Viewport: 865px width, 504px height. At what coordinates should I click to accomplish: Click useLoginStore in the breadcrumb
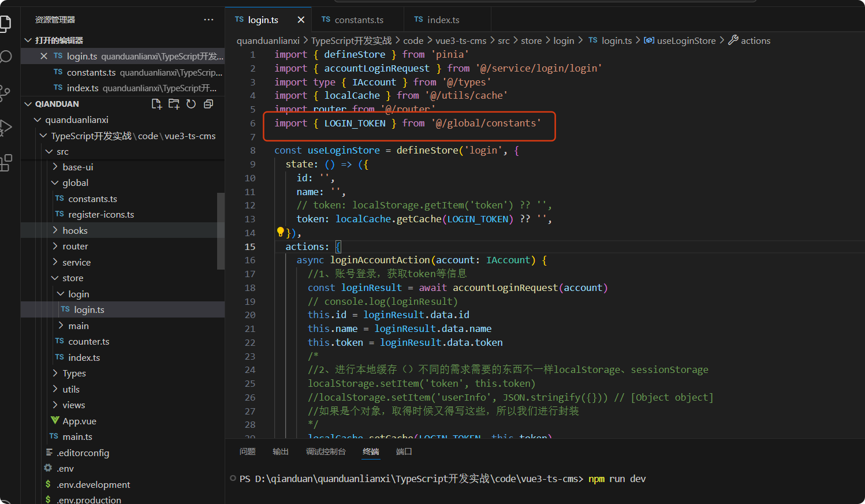686,40
